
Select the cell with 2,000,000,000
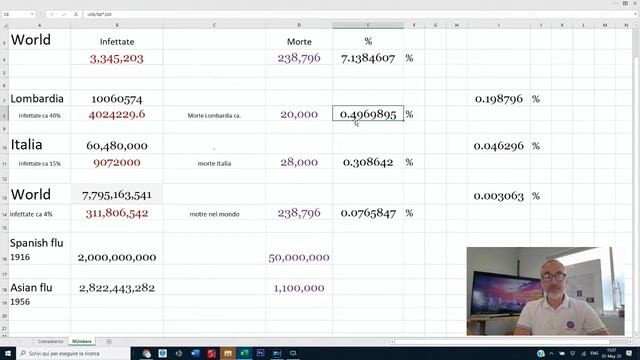[x=117, y=249]
